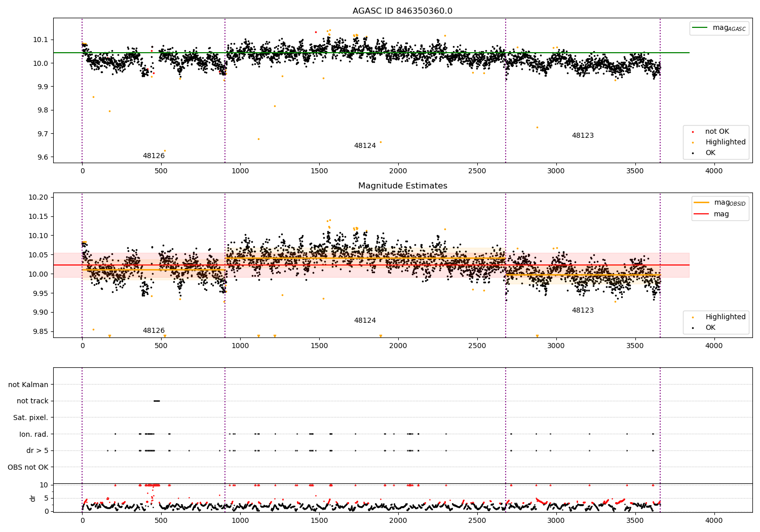Click the 10.1 y-axis tick label
Image resolution: width=760 pixels, height=532 pixels.
click(x=40, y=40)
